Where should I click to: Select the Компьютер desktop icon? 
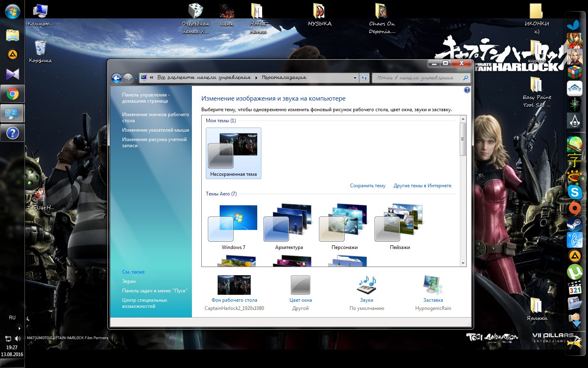[40, 15]
